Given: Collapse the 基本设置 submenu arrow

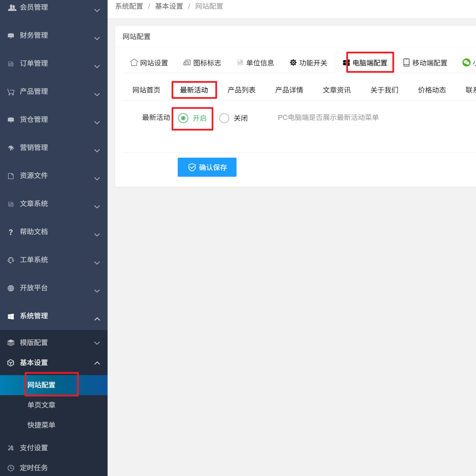Looking at the screenshot, I should tap(97, 363).
